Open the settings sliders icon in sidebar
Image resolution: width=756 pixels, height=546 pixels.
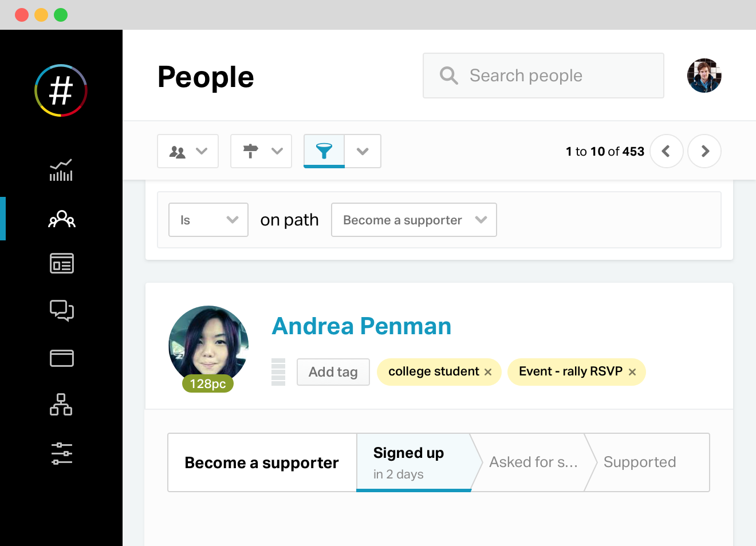[61, 453]
